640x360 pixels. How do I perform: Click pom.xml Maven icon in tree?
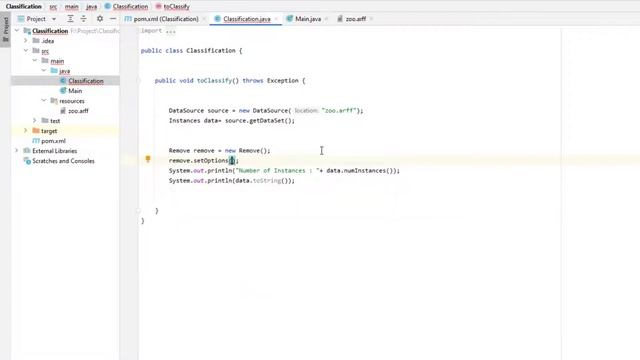click(36, 141)
